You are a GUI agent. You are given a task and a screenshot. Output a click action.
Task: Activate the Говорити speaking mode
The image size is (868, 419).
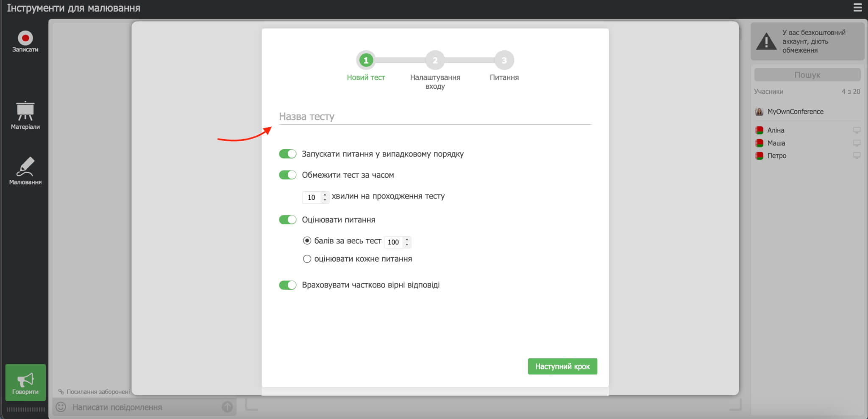tap(25, 382)
